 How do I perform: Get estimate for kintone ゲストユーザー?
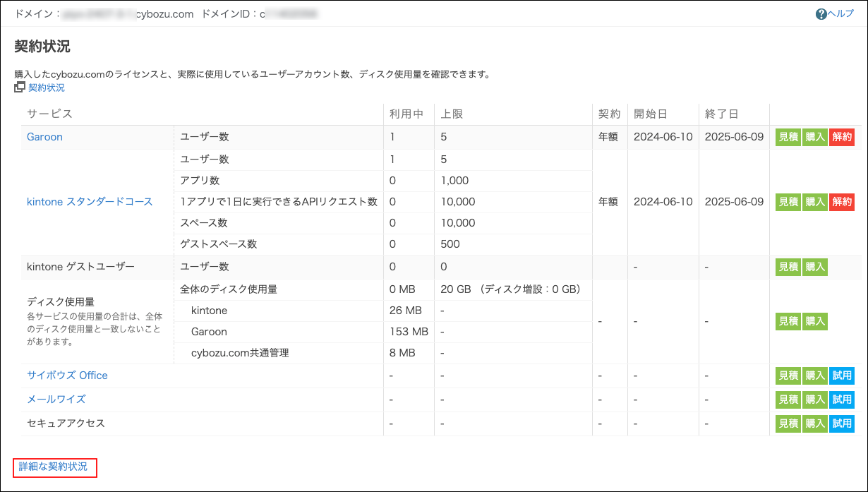(x=788, y=267)
